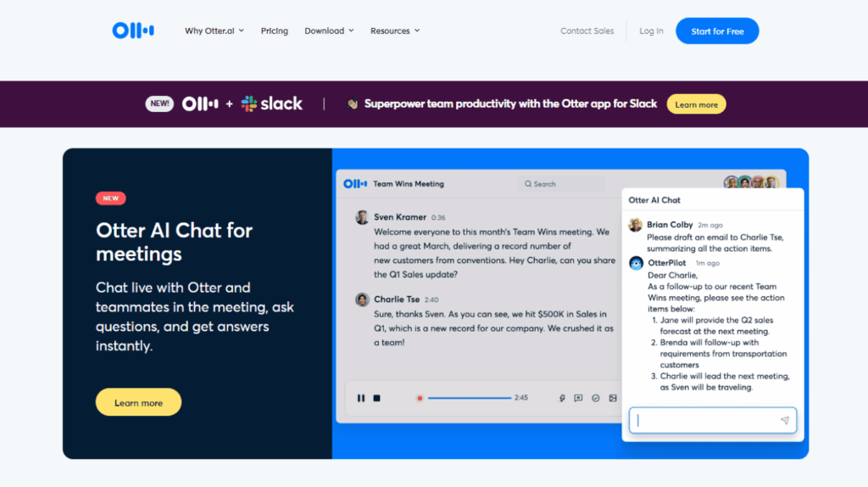Click the insert image icon in playback bar
868x487 pixels.
[x=613, y=398]
